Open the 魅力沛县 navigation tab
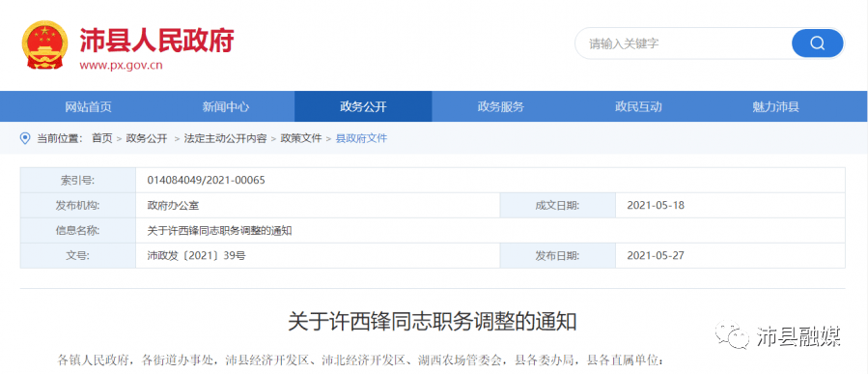Viewport: 868px width, 374px height. tap(775, 106)
